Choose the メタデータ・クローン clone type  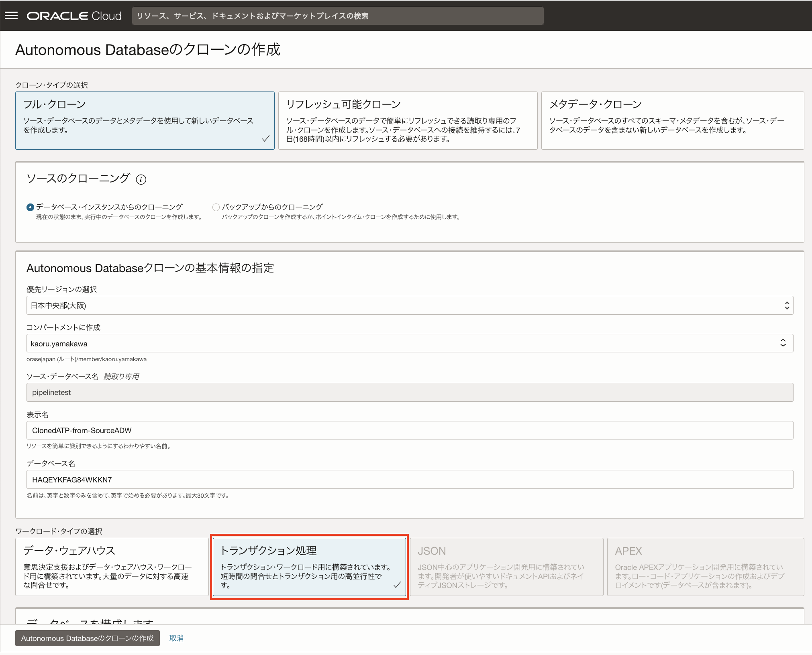672,120
